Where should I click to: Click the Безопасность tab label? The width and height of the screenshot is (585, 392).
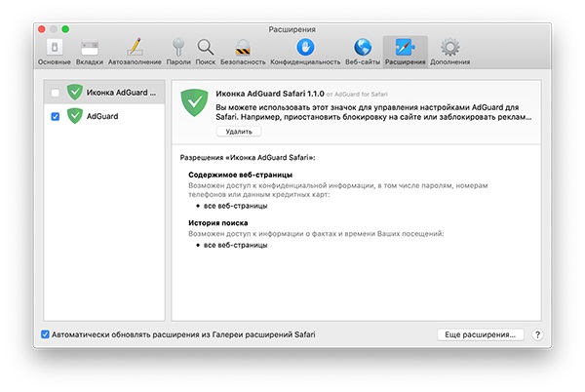pyautogui.click(x=243, y=61)
